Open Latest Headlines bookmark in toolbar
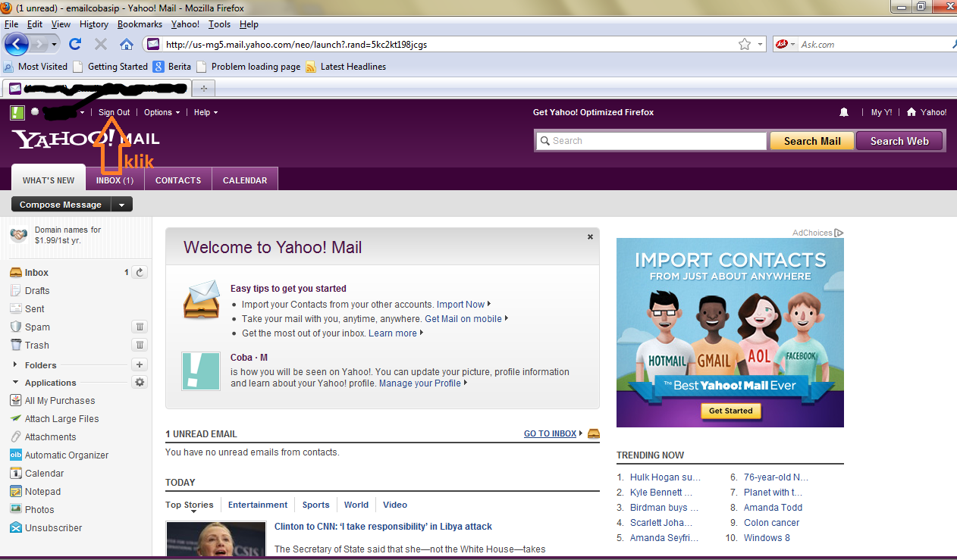Image resolution: width=957 pixels, height=560 pixels. coord(346,67)
